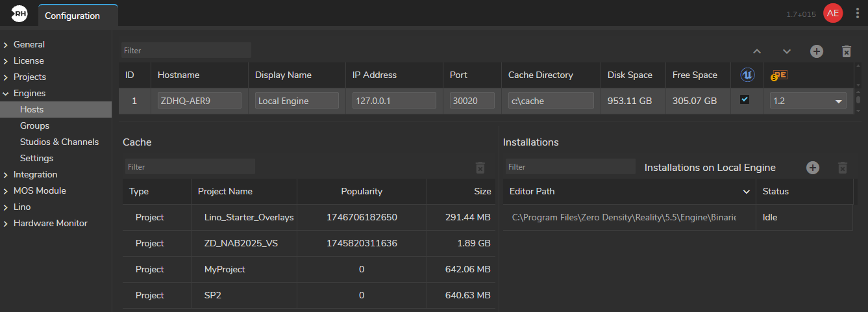Expand the Integration section
Viewport: 868px width, 312px height.
tap(6, 175)
